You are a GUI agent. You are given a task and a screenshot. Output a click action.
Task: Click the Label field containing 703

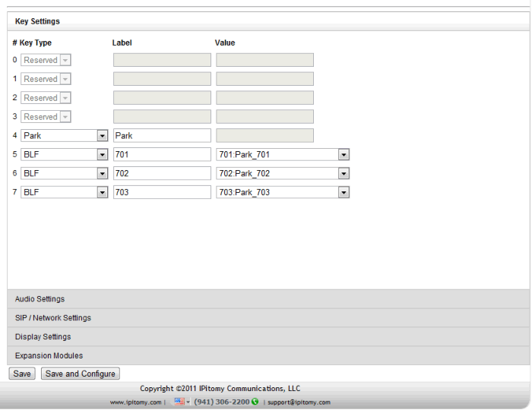point(162,192)
